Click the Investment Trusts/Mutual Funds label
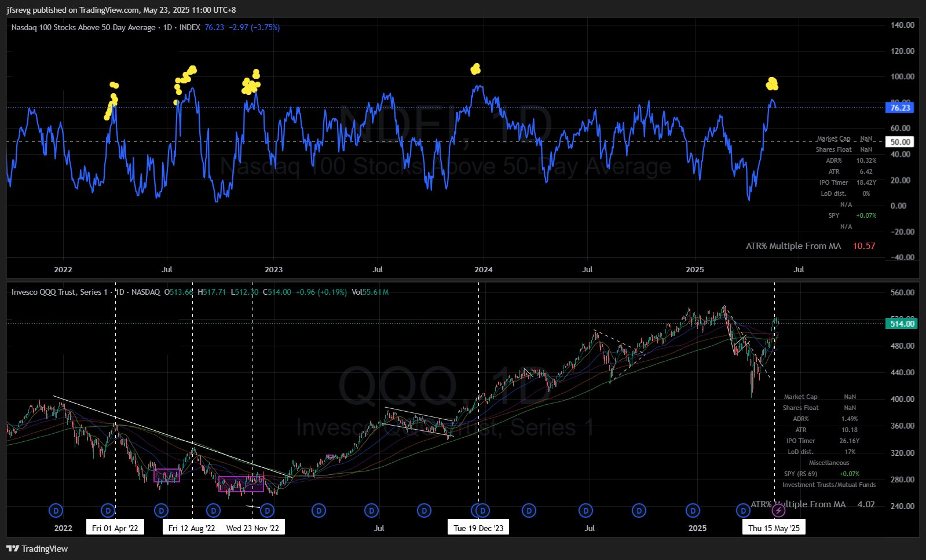926x560 pixels. click(829, 485)
